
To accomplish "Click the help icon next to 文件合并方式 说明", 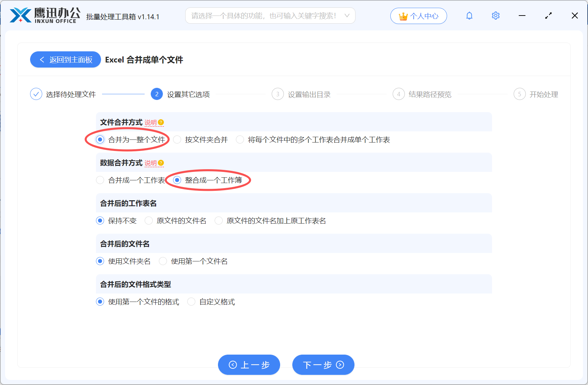I will point(162,122).
